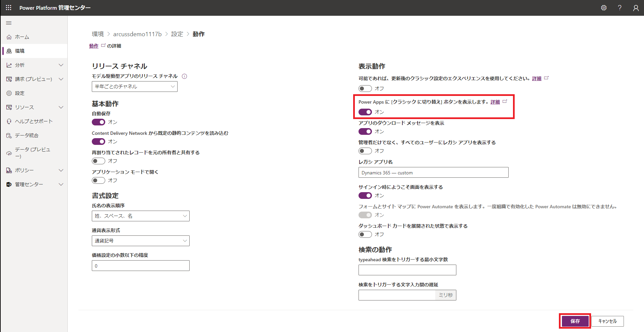Open データ (プレビュー) in navigation

[x=34, y=153]
